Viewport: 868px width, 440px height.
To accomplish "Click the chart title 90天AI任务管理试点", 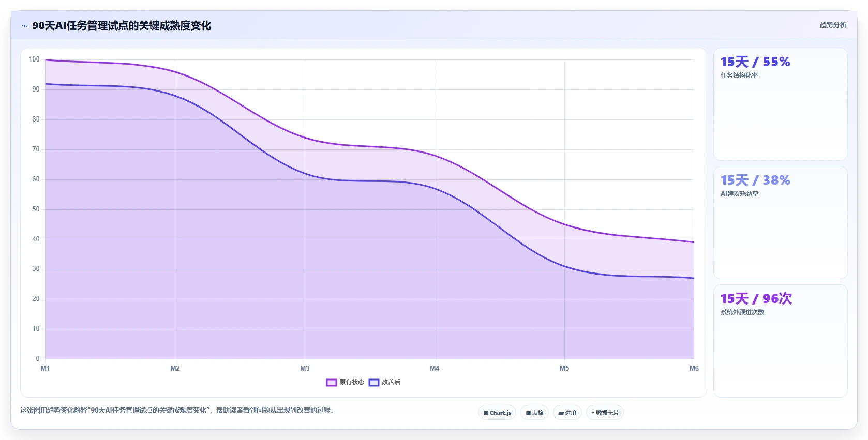I will (x=122, y=25).
